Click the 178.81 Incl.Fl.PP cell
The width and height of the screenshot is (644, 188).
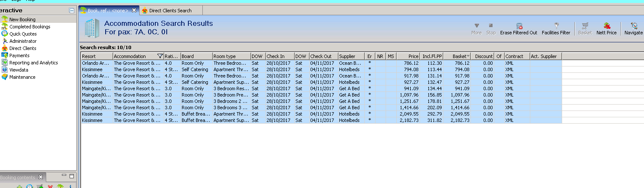[x=431, y=101]
